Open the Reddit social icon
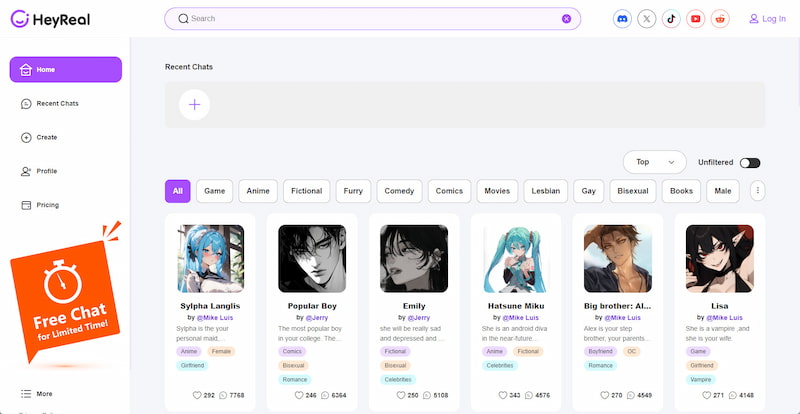800x414 pixels. pos(720,19)
